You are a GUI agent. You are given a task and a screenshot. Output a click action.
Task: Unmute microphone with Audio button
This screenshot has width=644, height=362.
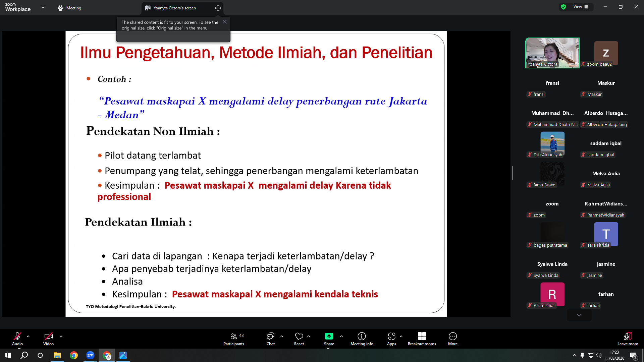[x=17, y=339]
